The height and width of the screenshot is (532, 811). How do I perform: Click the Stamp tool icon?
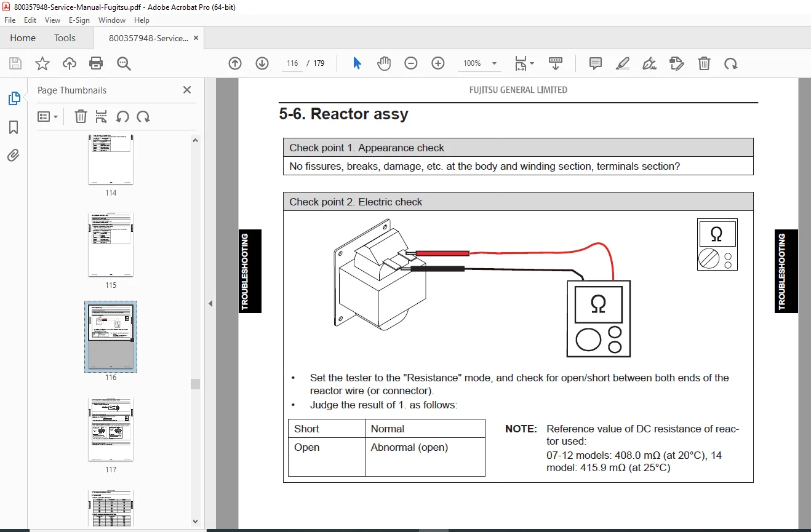[x=677, y=63]
